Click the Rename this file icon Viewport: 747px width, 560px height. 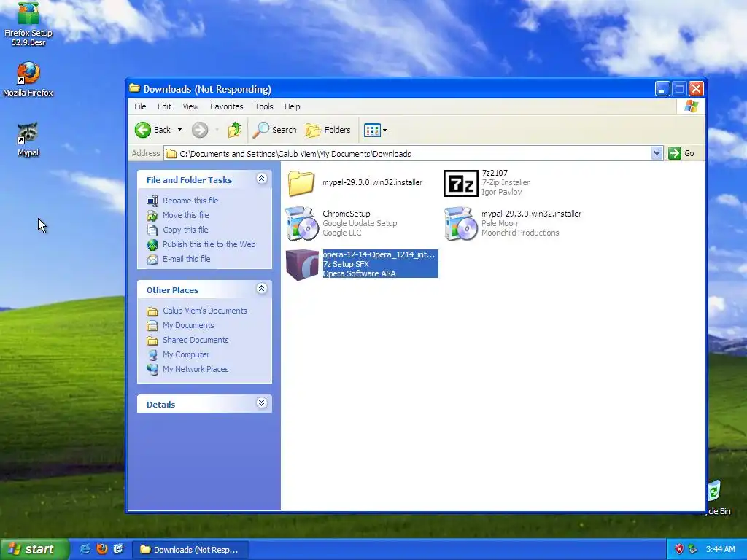tap(152, 201)
